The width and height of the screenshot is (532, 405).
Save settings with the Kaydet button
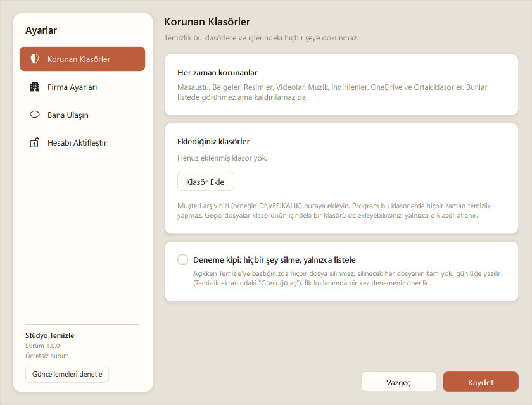point(481,382)
